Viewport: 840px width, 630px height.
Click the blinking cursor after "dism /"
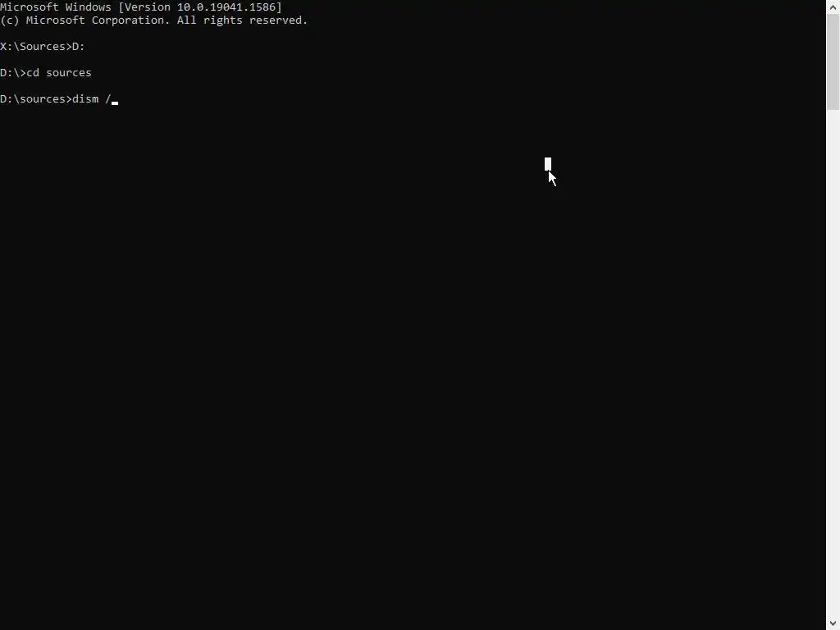(115, 103)
